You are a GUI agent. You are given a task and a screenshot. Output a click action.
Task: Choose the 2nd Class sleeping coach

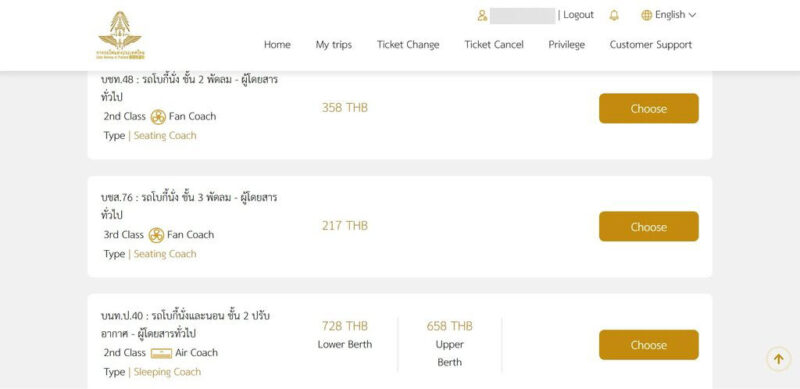[648, 345]
